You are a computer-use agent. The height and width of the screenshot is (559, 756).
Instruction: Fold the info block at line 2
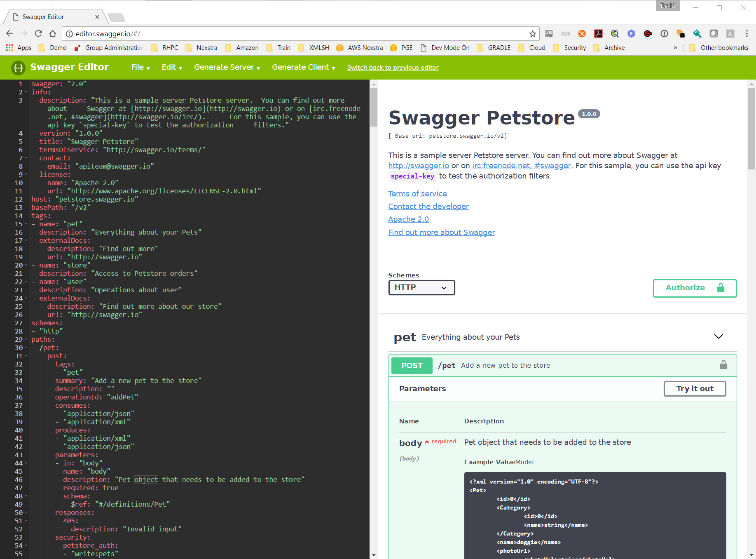coord(26,92)
